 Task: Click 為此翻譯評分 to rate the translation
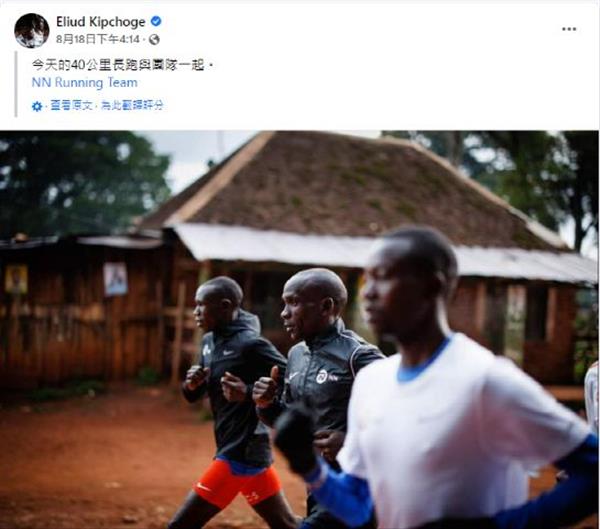click(x=132, y=106)
